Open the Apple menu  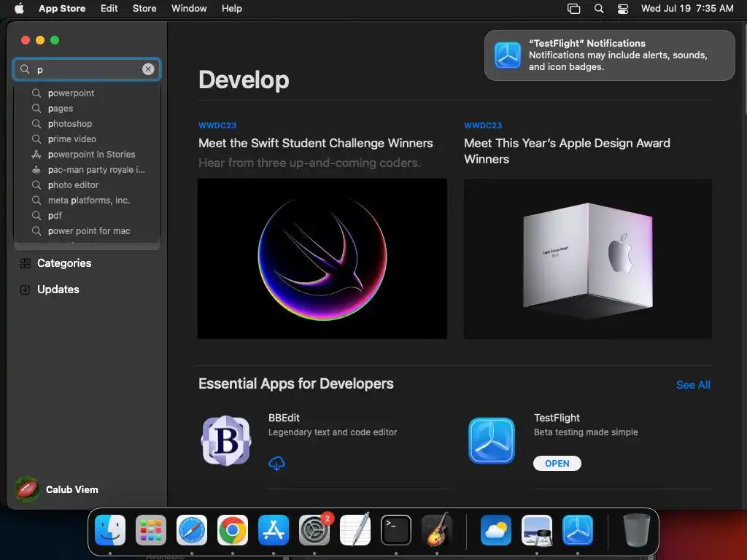coord(19,8)
